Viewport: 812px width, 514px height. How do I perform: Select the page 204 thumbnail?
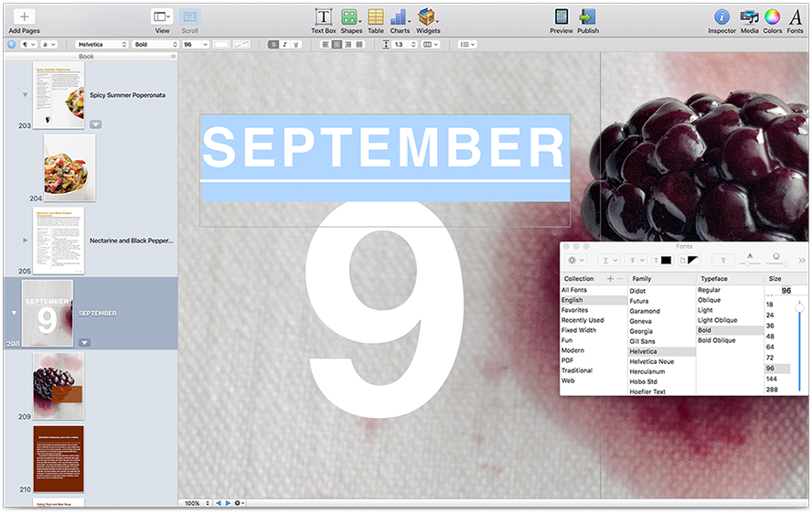tap(69, 167)
